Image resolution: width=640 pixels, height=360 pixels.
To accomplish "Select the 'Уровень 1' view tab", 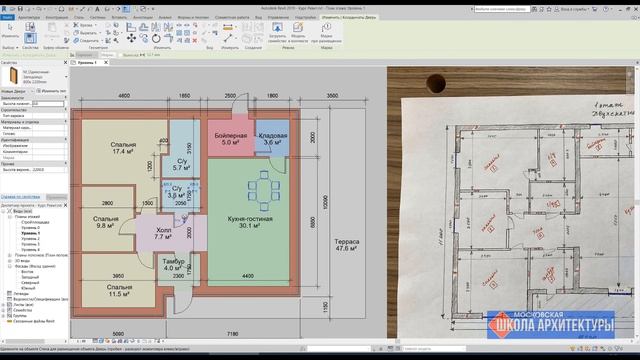I will [x=87, y=63].
